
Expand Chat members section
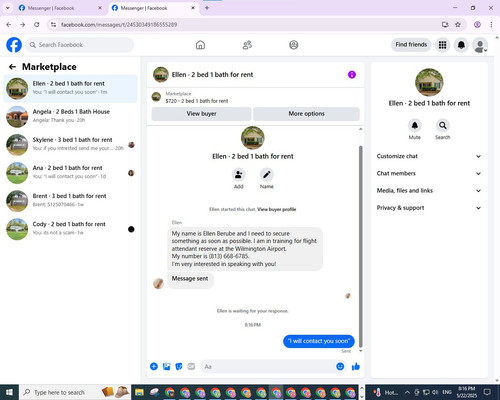point(429,173)
